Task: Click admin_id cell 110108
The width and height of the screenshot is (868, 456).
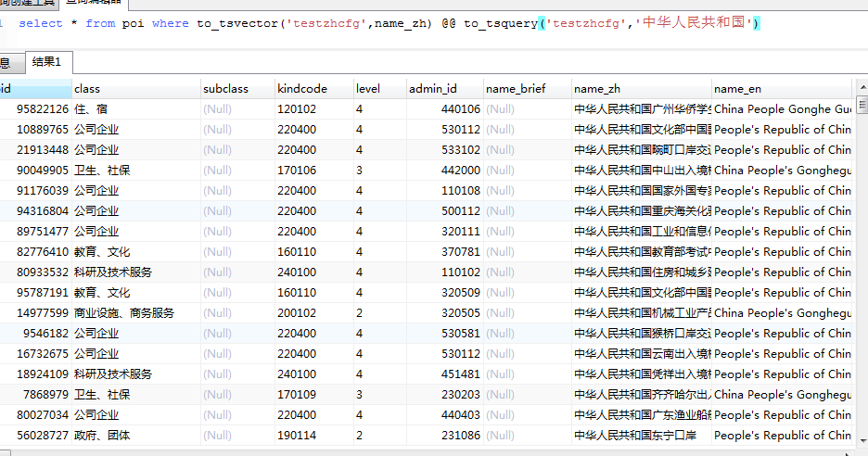Action: click(444, 191)
